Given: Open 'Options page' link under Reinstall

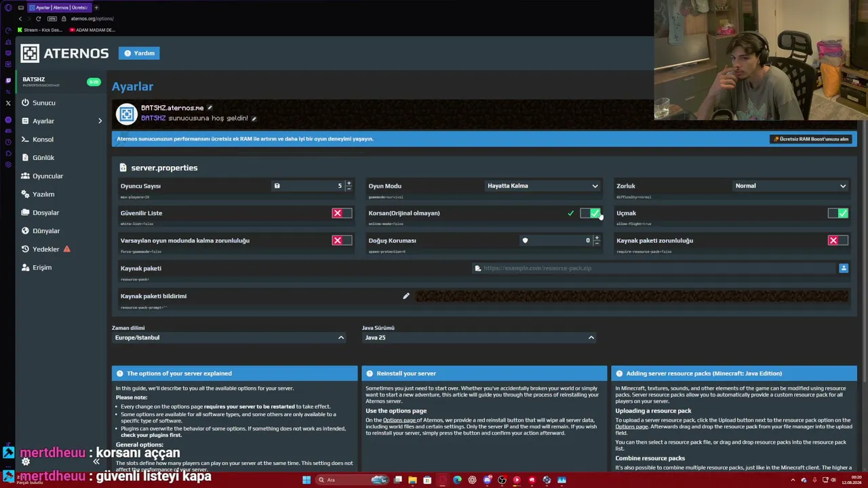Looking at the screenshot, I should 399,420.
